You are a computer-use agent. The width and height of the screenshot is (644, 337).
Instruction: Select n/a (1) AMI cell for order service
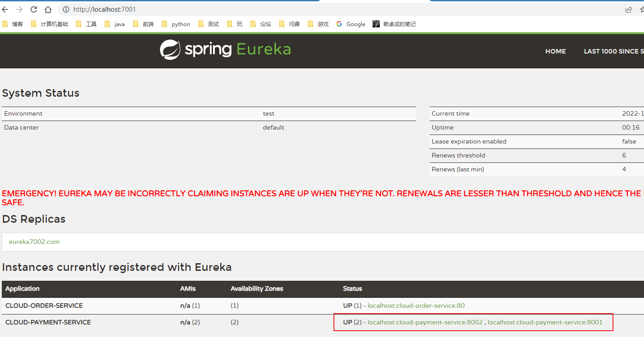tap(190, 306)
